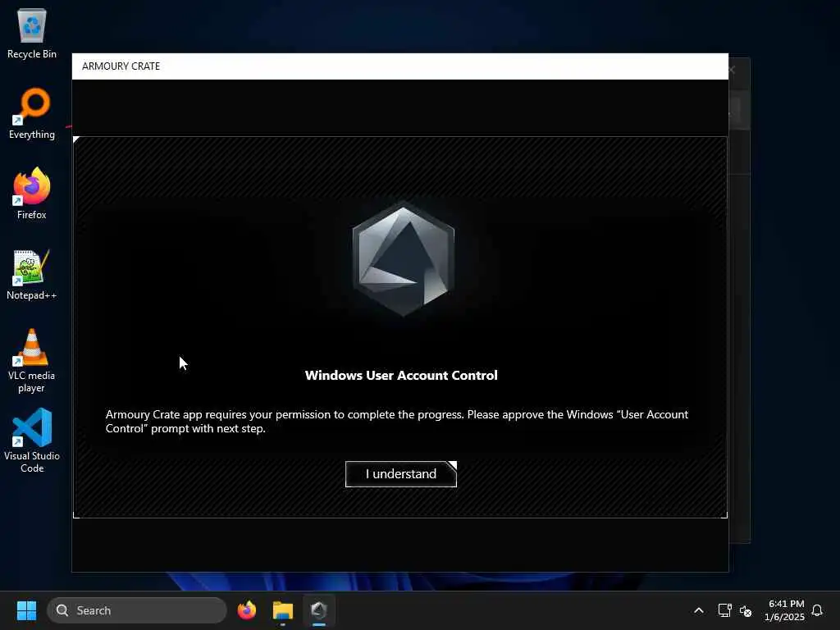Close the background window behind Armoury Crate
Viewport: 840px width, 630px height.
coord(732,70)
